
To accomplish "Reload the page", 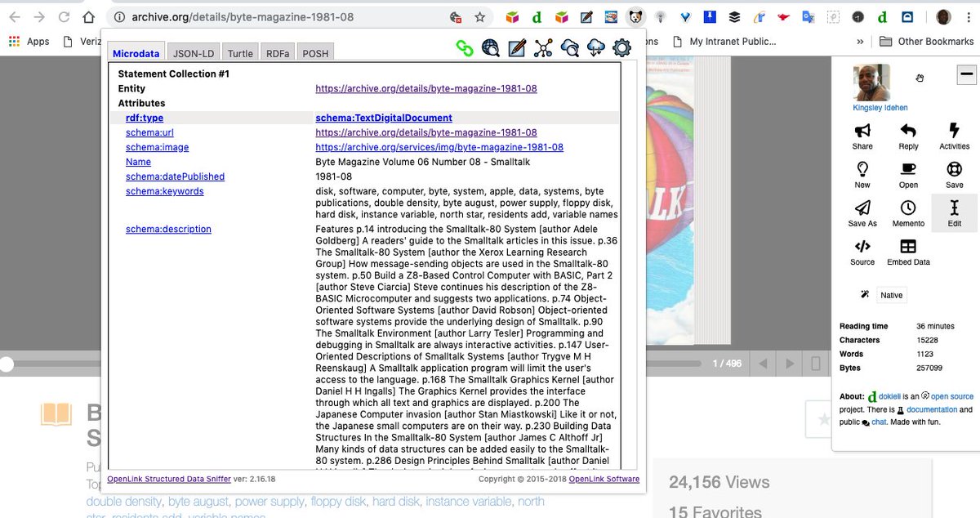I will 64,16.
